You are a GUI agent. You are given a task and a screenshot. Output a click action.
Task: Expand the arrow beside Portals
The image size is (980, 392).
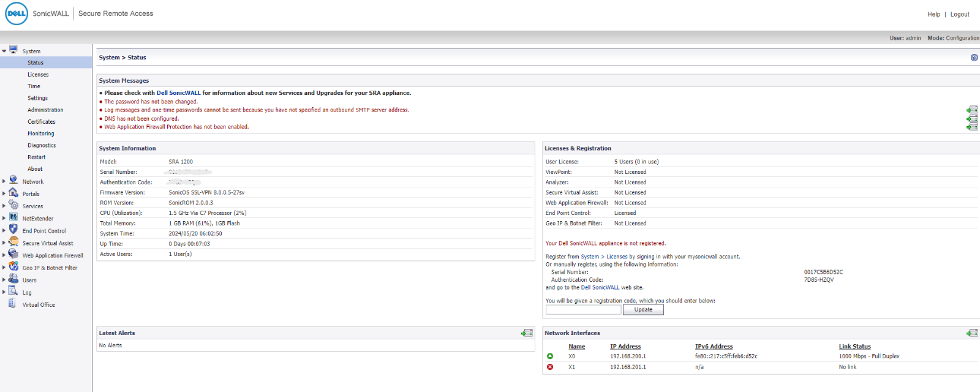(4, 194)
